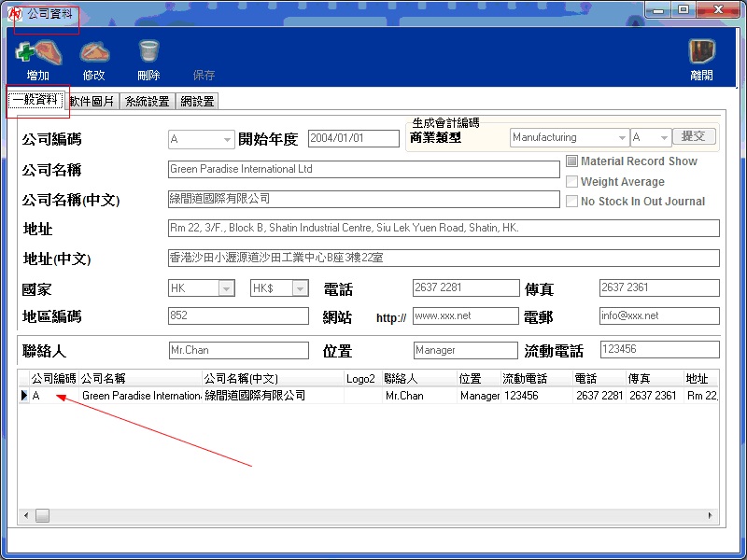Image resolution: width=747 pixels, height=560 pixels.
Task: Click the Logo2 column header
Action: 363,379
